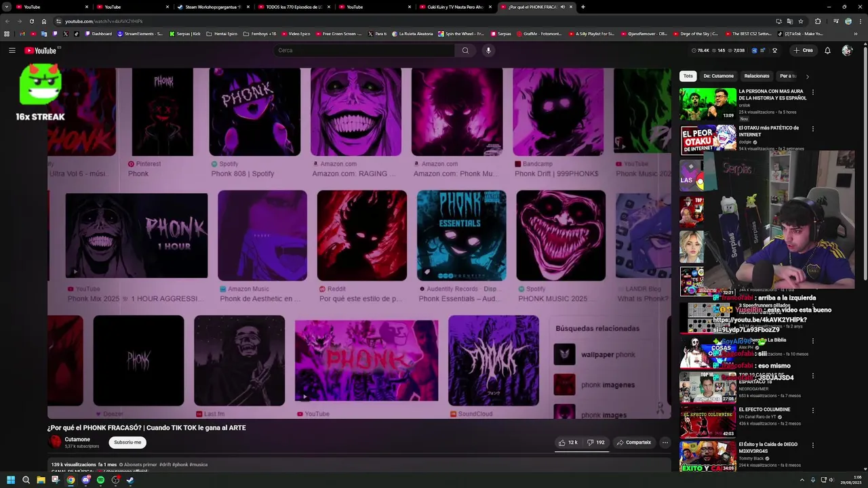Screen dimensions: 868x488
Task: Open the Serpias | Kick bookmark
Action: (x=185, y=33)
